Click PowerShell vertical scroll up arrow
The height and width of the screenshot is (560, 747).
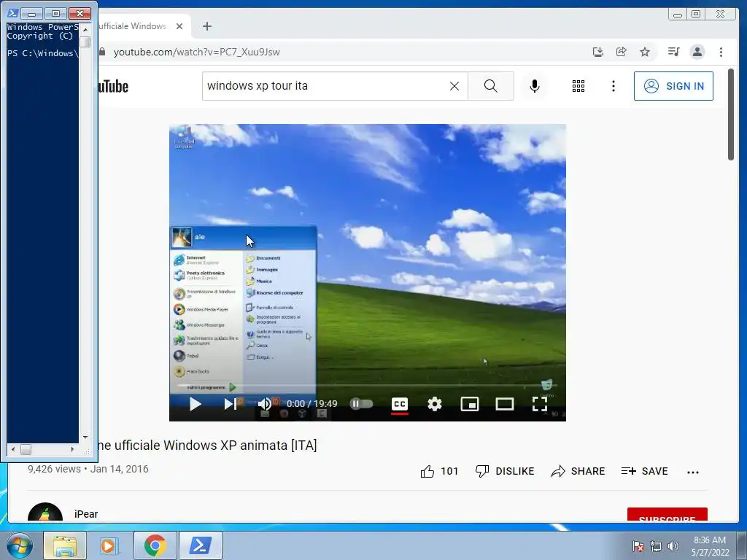coord(85,29)
